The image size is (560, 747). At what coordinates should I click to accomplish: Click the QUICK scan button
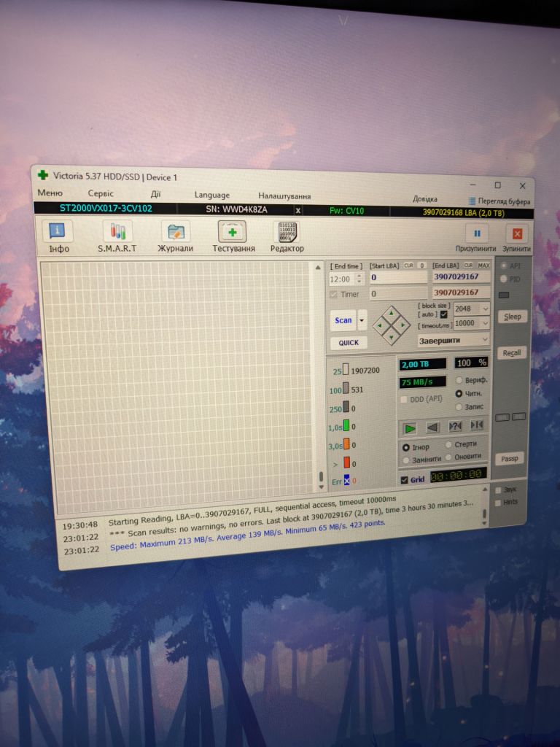click(349, 343)
